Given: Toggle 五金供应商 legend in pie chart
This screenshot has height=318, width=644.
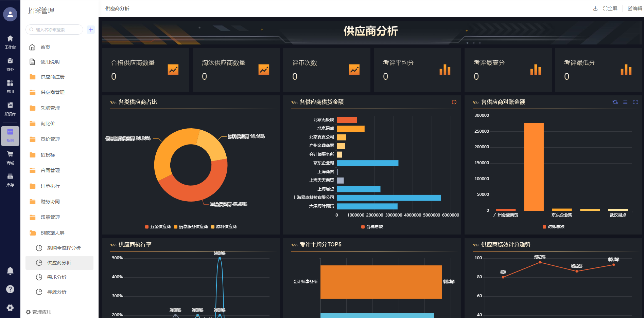Looking at the screenshot, I should (158, 227).
